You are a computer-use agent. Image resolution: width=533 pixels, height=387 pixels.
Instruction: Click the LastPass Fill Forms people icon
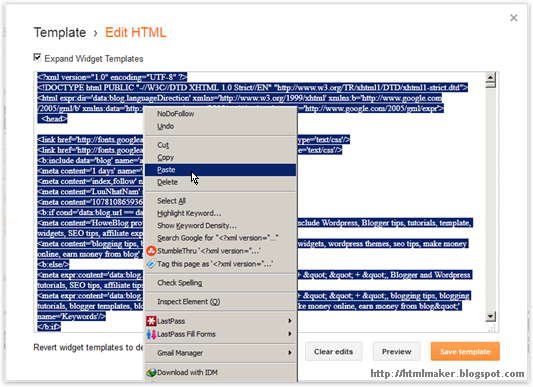[x=151, y=334]
